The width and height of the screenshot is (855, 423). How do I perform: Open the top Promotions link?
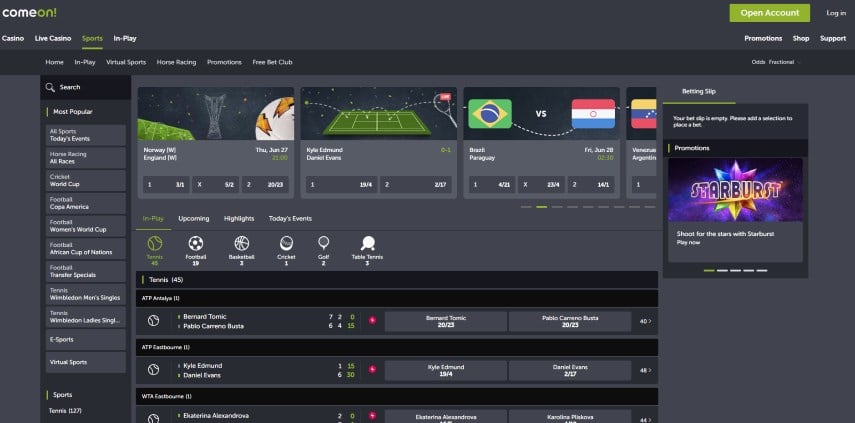point(763,39)
